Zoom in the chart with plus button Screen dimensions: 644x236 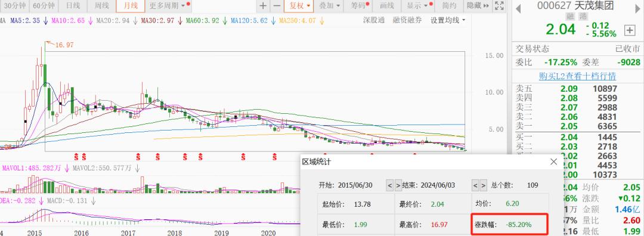tap(264, 6)
